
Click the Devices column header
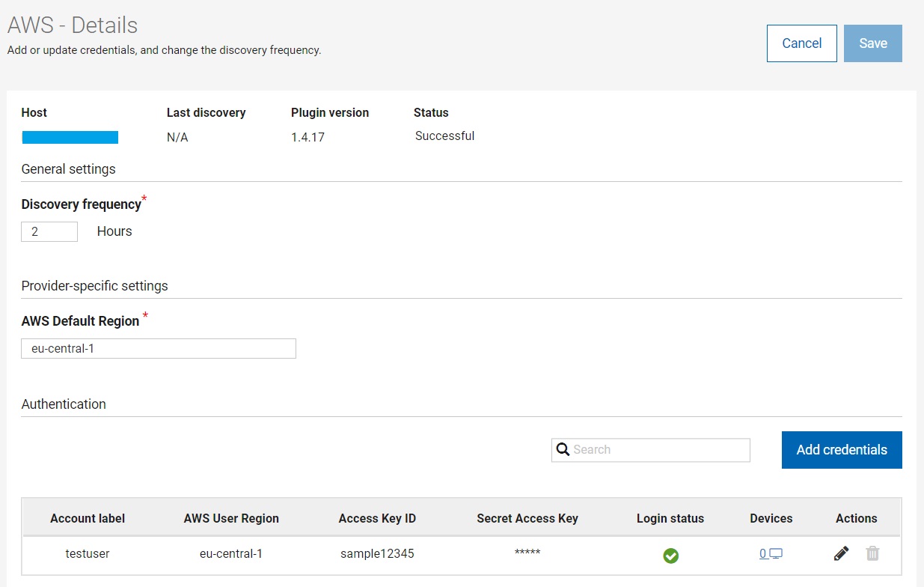(x=771, y=518)
